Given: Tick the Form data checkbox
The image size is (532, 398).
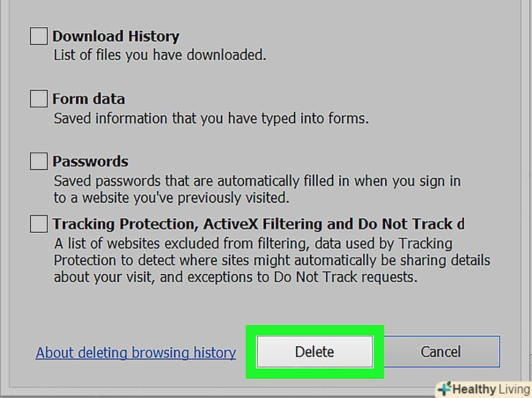Looking at the screenshot, I should tap(39, 99).
